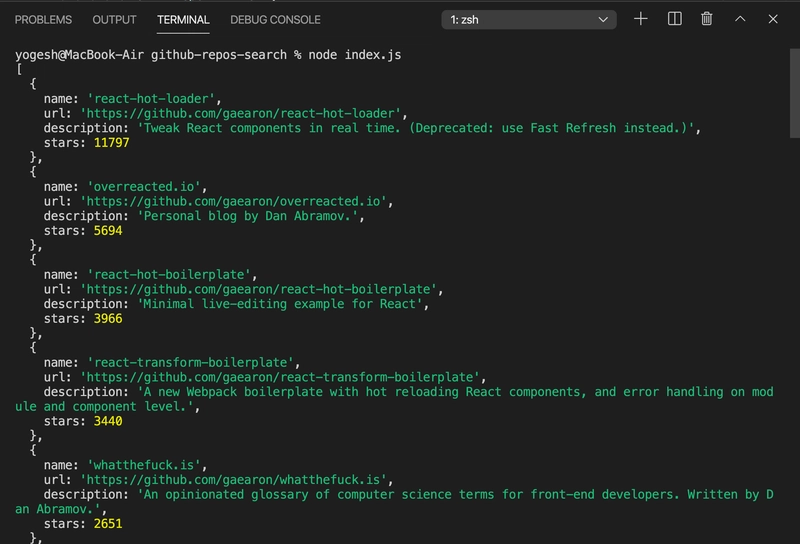Open the Problems panel tab
Viewport: 800px width, 544px height.
[43, 20]
